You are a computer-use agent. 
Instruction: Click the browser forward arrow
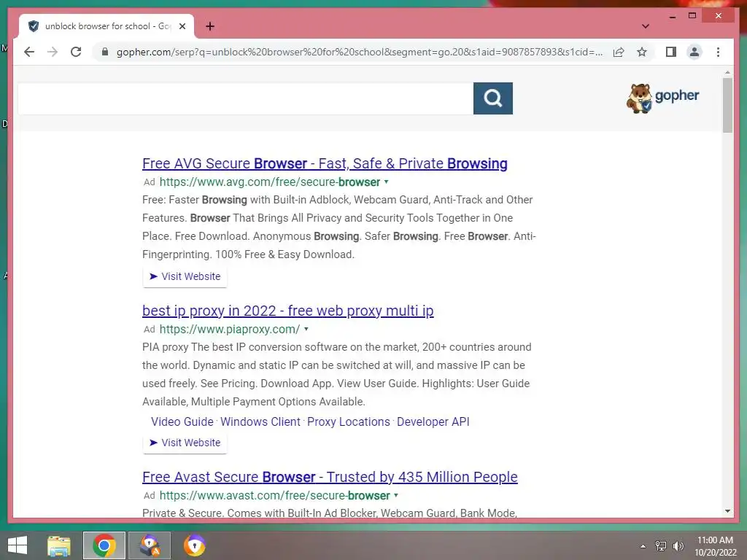(x=53, y=52)
